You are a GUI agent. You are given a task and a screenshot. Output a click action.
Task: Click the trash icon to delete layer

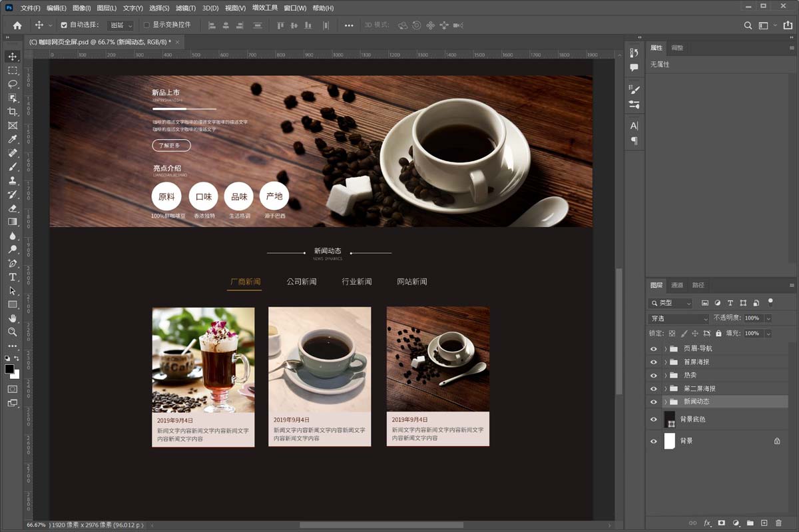pos(778,523)
